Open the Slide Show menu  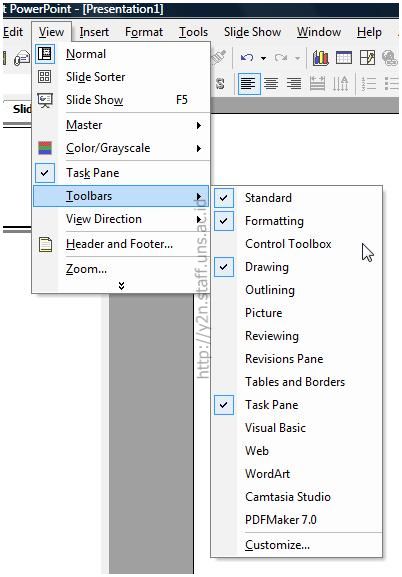(253, 32)
